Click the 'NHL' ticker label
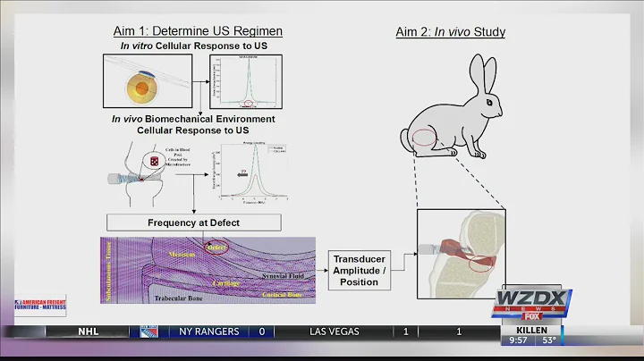This screenshot has height=361, width=644. tap(89, 332)
